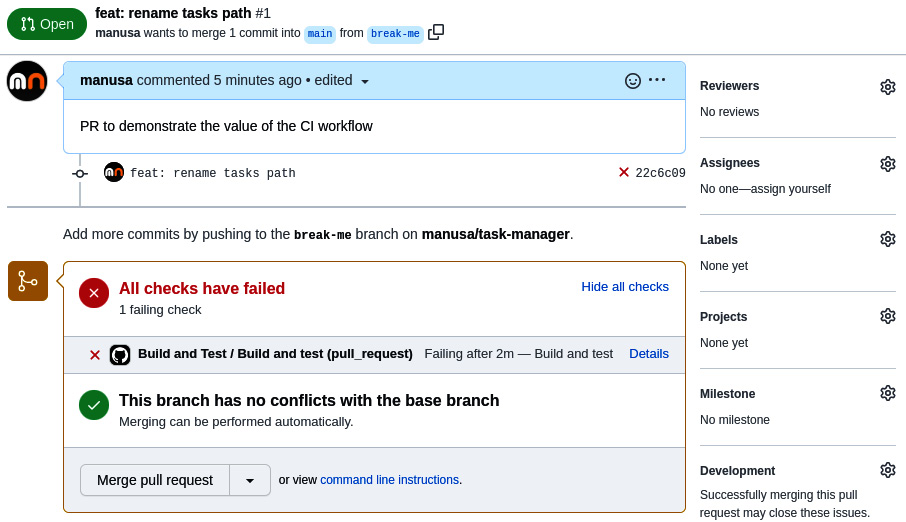Viewport: 906px width, 522px height.
Task: Open command line instructions link
Action: point(389,480)
